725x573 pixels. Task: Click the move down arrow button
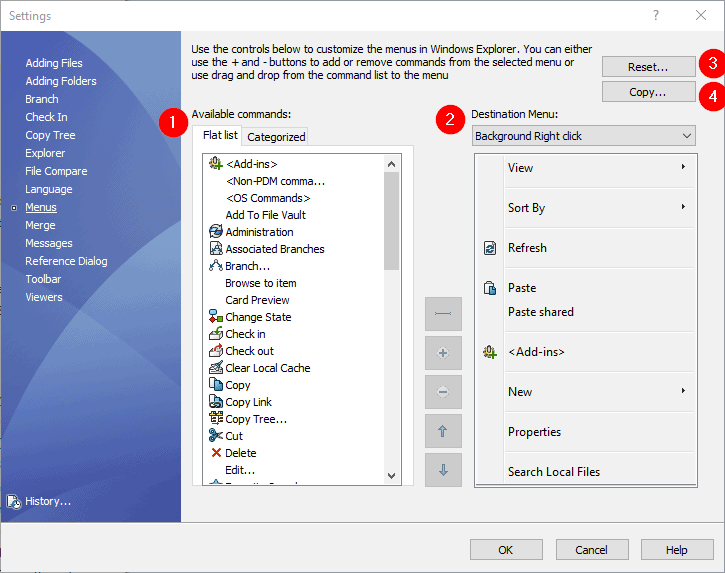(443, 470)
